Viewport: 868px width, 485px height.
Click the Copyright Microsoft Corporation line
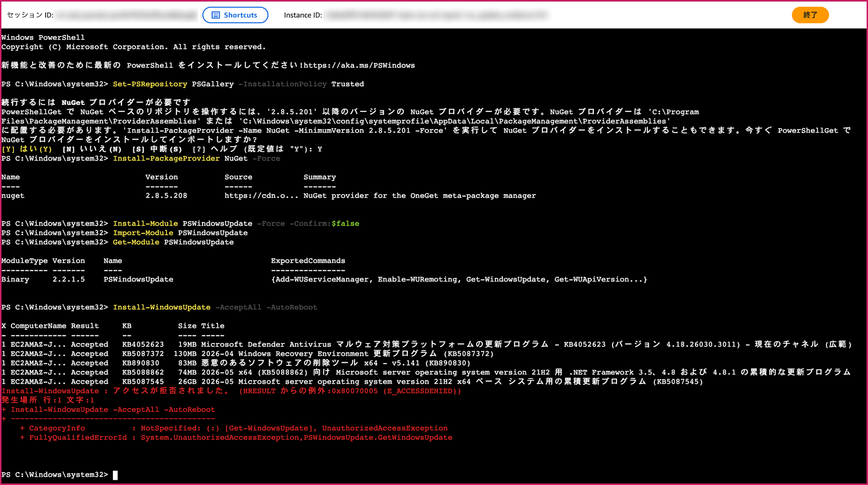click(134, 47)
